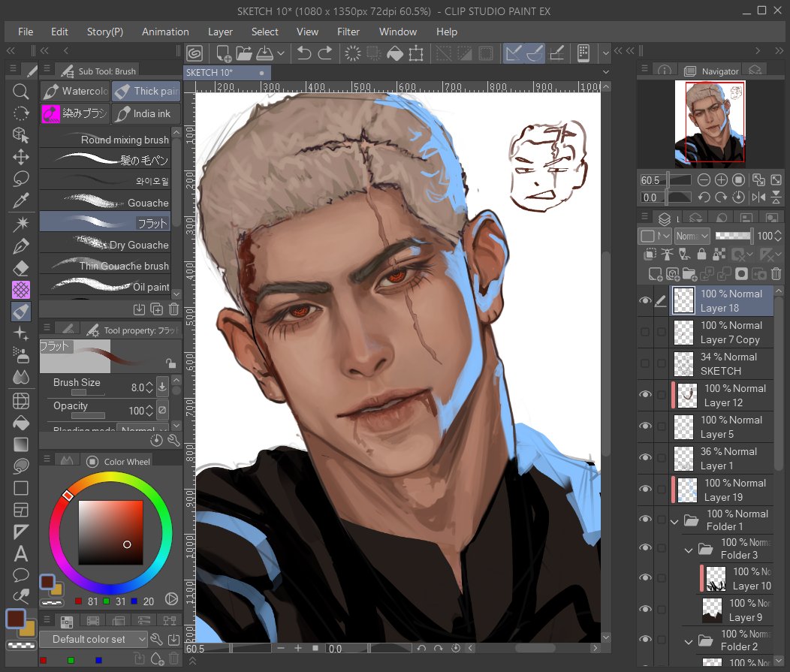
Task: Select the Balloon tool
Action: coord(20,575)
